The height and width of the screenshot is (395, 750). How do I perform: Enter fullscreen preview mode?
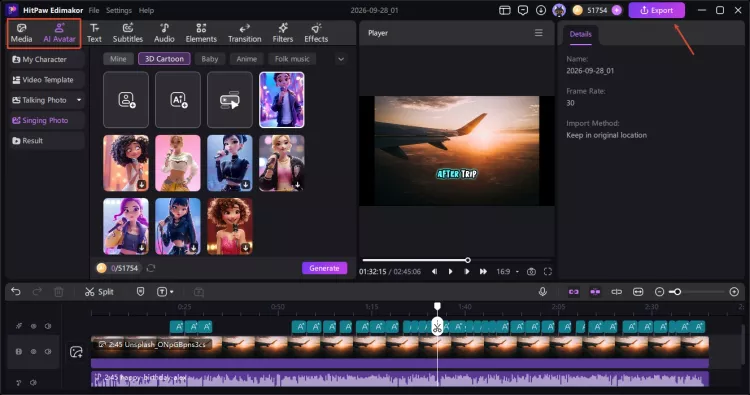548,272
